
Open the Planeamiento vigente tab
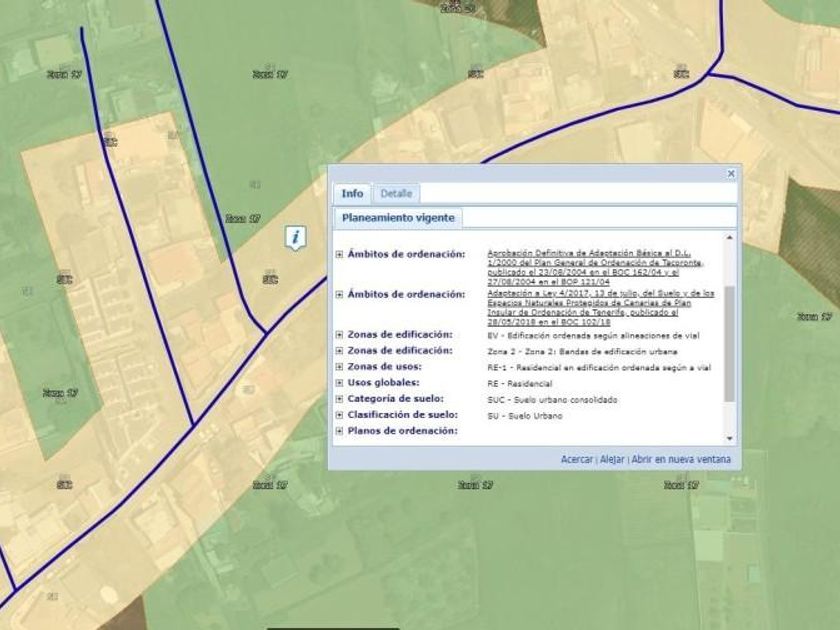(398, 217)
